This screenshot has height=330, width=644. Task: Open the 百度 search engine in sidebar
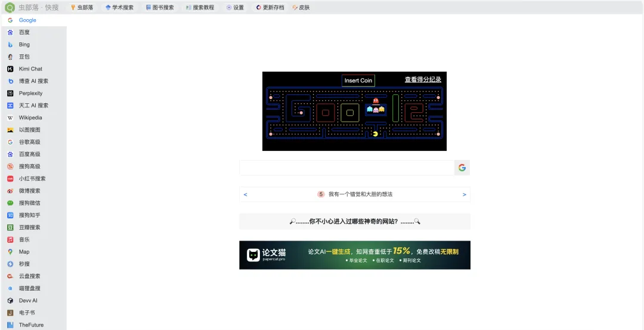[24, 32]
